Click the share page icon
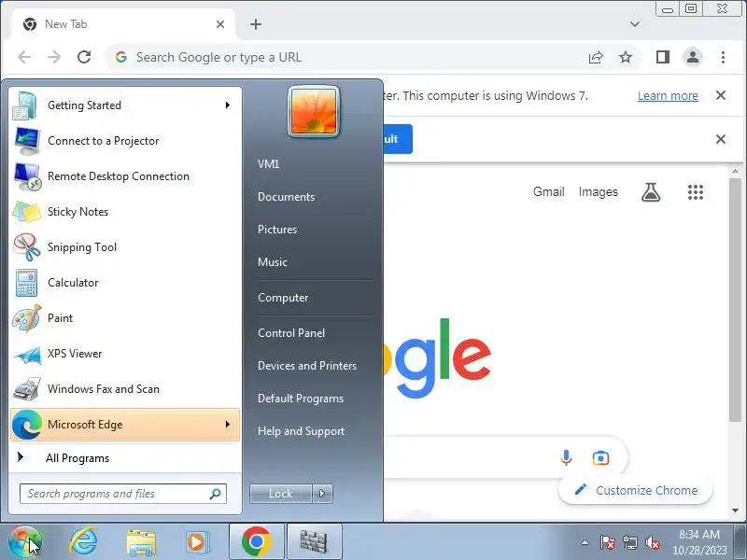The image size is (747, 560). point(596,58)
